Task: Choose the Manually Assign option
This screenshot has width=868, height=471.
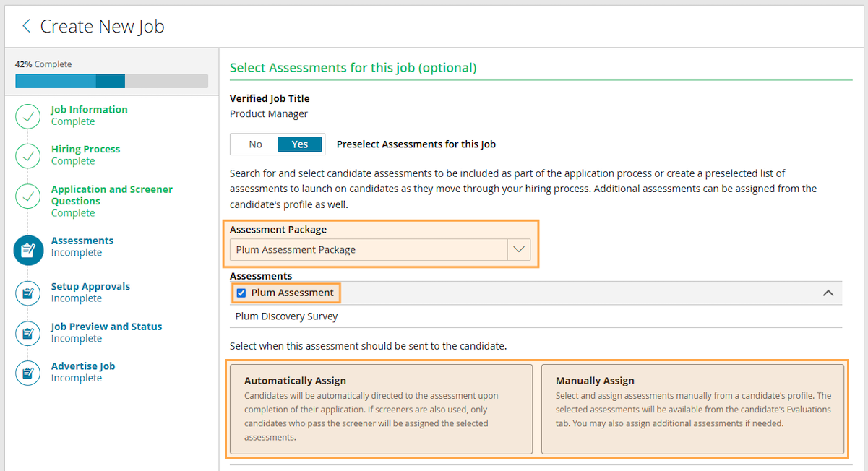Action: (x=692, y=409)
